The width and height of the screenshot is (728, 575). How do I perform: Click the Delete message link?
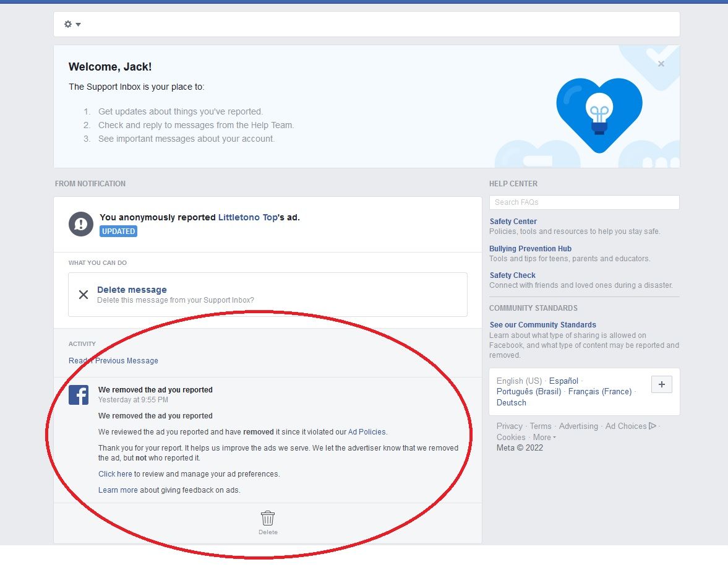pyautogui.click(x=132, y=290)
